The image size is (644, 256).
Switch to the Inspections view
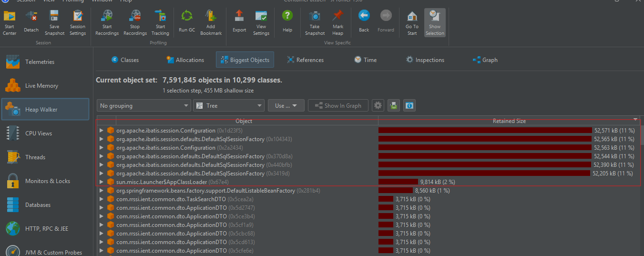[425, 60]
